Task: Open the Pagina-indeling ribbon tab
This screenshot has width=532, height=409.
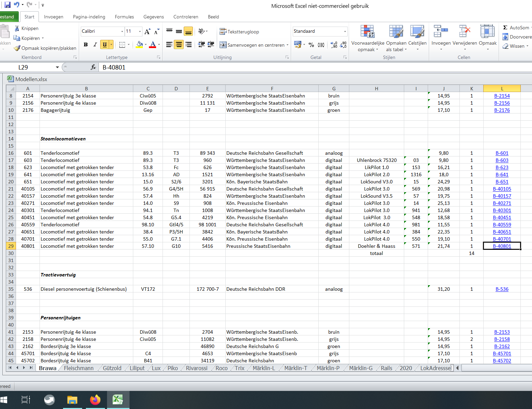Action: pyautogui.click(x=89, y=17)
